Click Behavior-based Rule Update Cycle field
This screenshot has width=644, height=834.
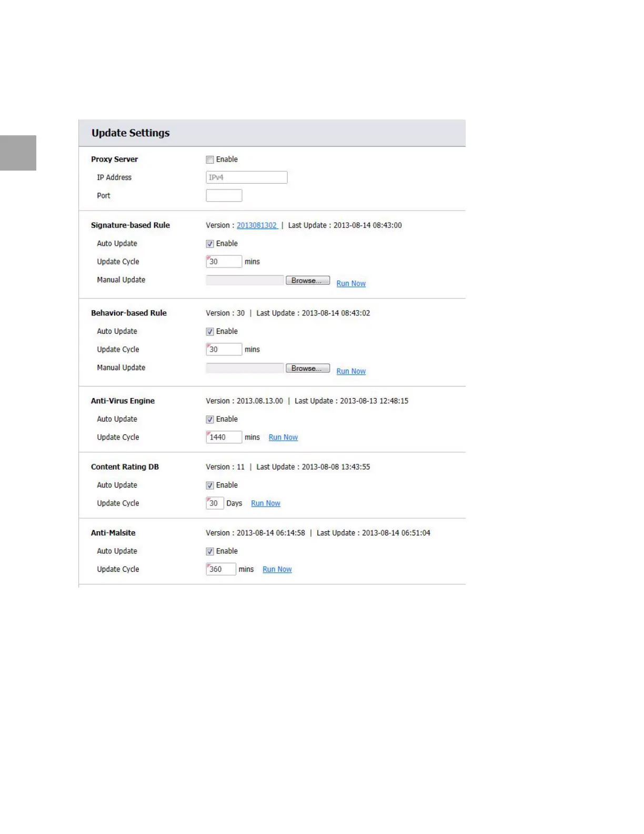(224, 350)
